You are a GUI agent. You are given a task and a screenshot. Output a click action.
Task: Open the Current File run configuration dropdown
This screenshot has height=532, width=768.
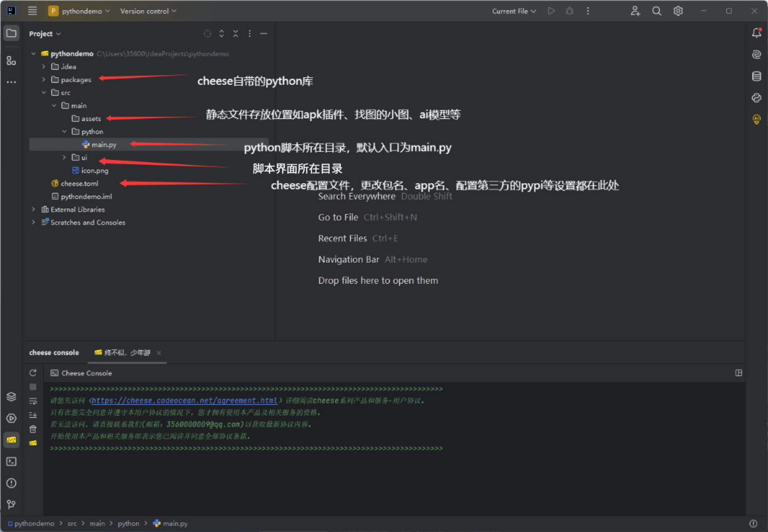[513, 10]
